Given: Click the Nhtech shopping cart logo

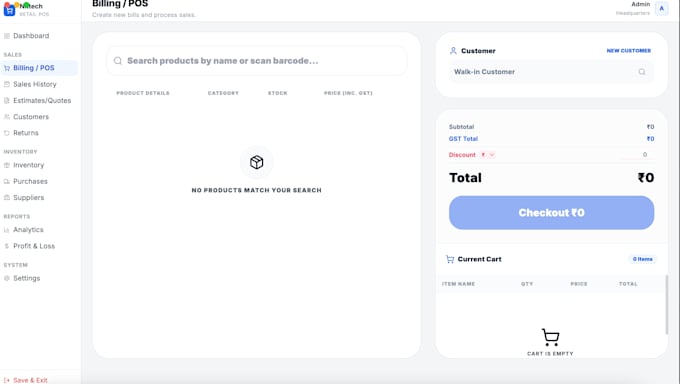Looking at the screenshot, I should (9, 10).
